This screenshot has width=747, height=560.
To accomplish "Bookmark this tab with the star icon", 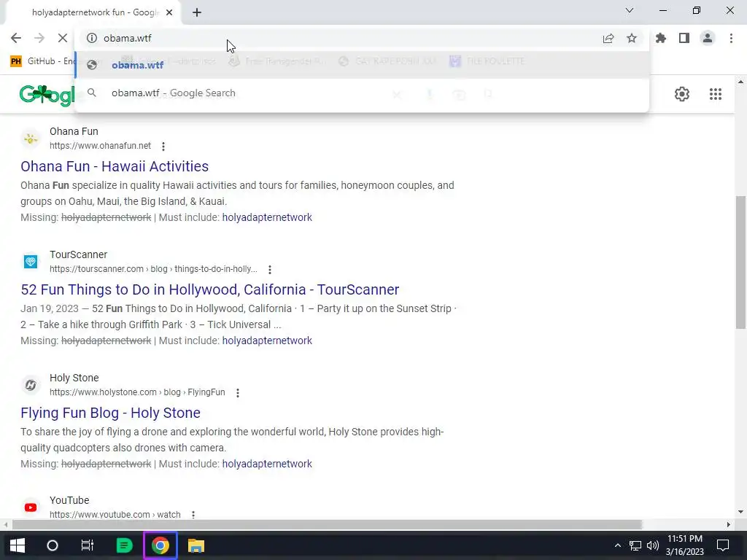I will (632, 38).
